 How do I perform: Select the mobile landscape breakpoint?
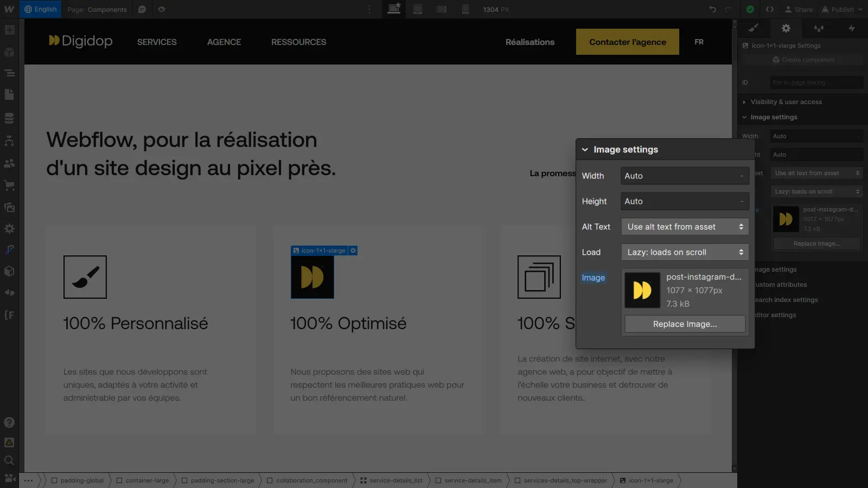tap(442, 9)
